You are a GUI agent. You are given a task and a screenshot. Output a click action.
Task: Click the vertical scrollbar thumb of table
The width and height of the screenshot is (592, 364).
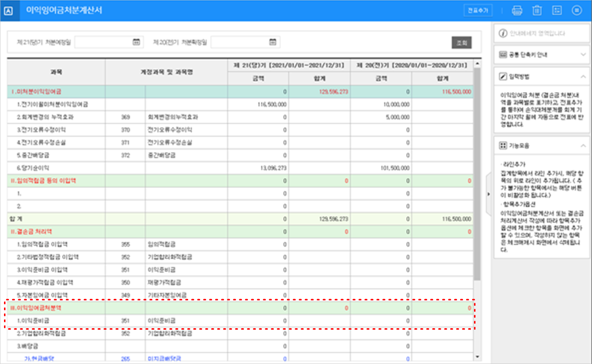477,174
